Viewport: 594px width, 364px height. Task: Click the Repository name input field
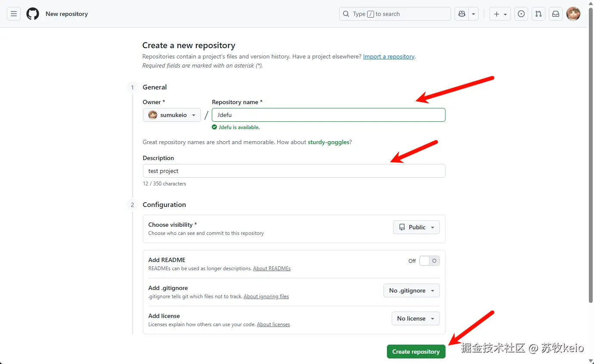pos(328,115)
